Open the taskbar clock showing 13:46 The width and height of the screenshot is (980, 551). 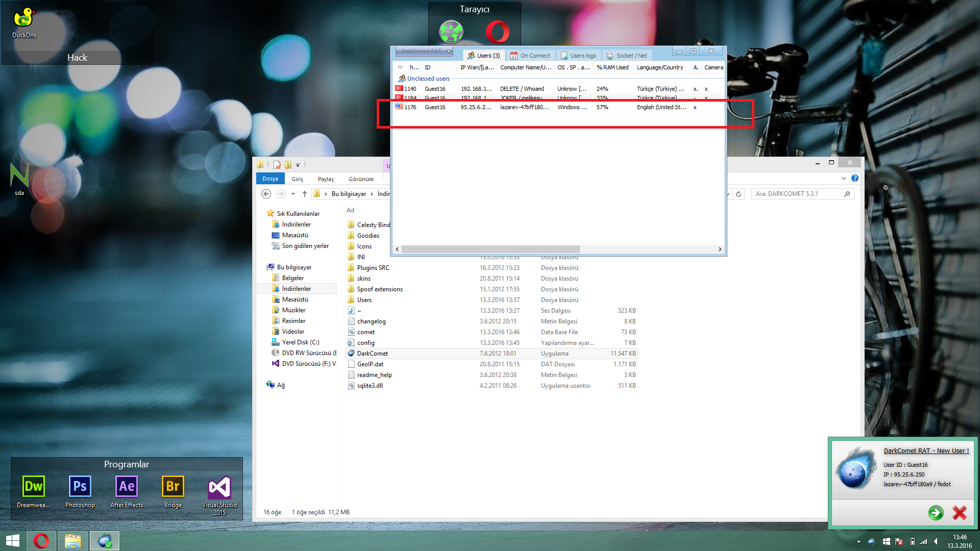coord(960,541)
